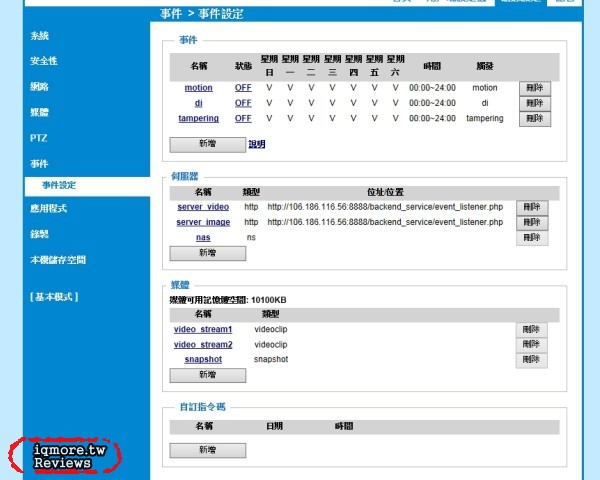Click the videoclip type of video_stream1
The image size is (600, 480).
(271, 329)
